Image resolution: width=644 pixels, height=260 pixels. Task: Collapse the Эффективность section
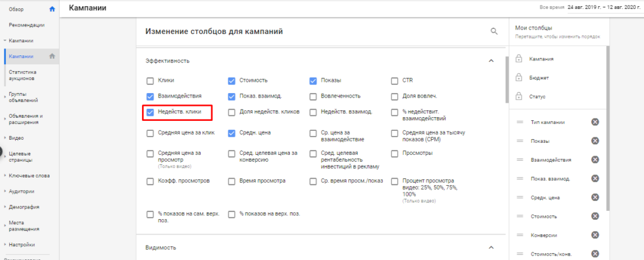pos(491,60)
